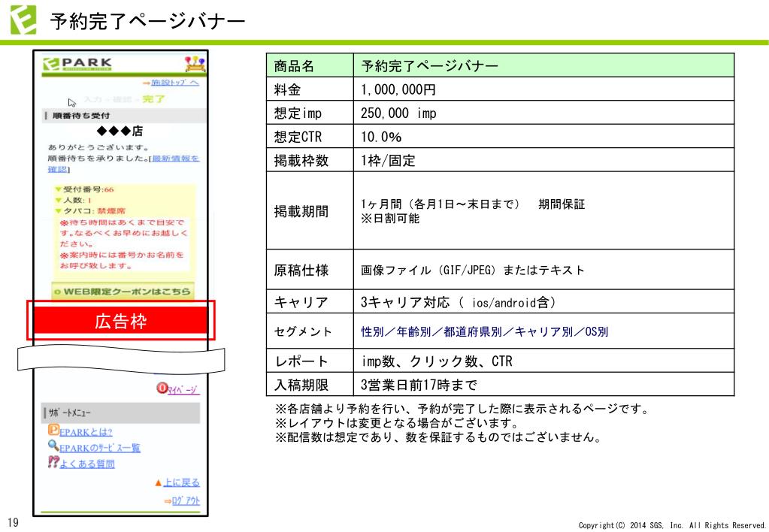Click the green E logo in the slide header
The image size is (769, 532).
23,20
